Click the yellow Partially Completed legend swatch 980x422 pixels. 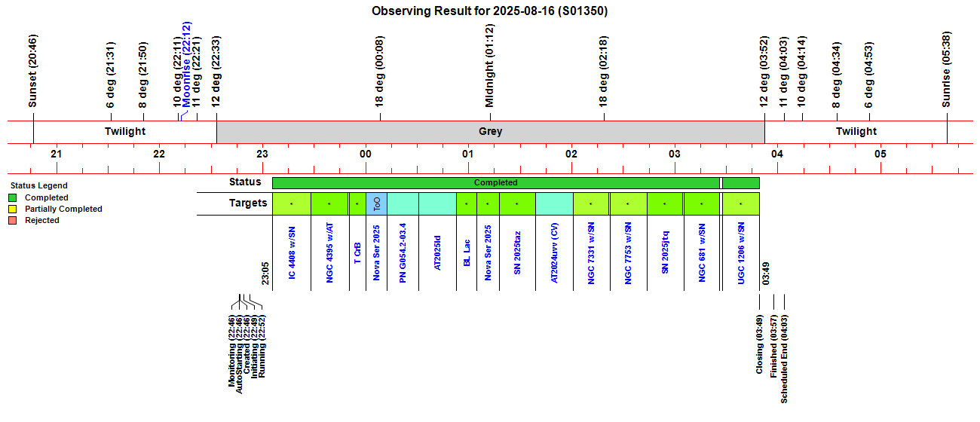click(x=13, y=209)
